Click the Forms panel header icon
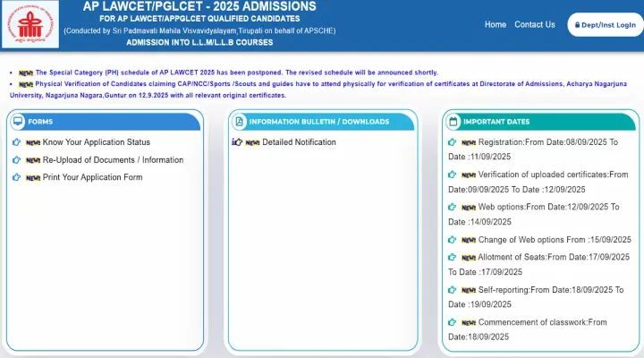 [19, 122]
